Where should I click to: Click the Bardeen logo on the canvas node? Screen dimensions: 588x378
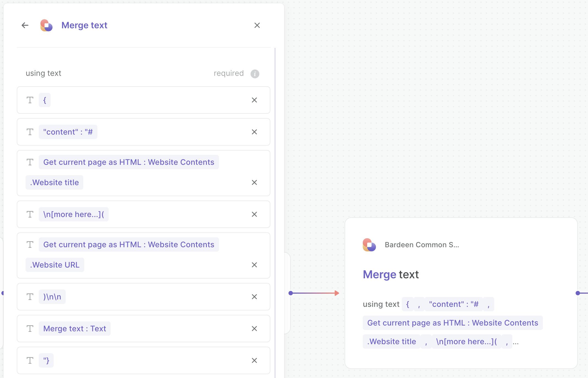coord(369,245)
